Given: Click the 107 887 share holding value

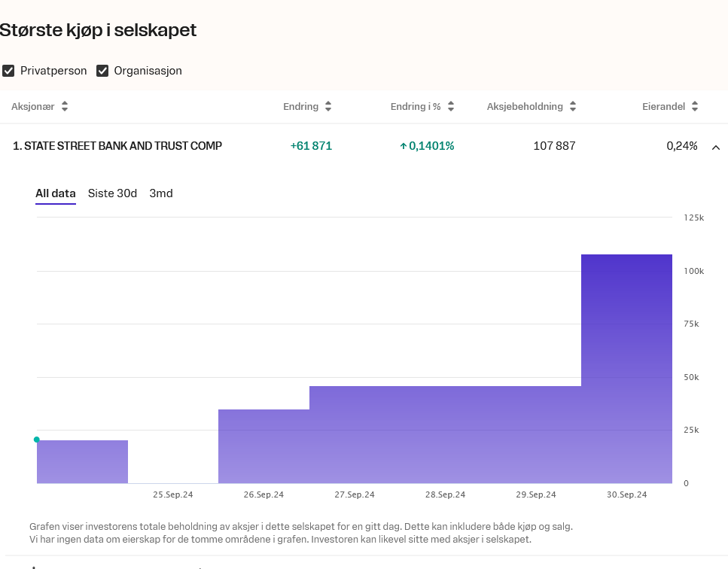Looking at the screenshot, I should coord(554,146).
